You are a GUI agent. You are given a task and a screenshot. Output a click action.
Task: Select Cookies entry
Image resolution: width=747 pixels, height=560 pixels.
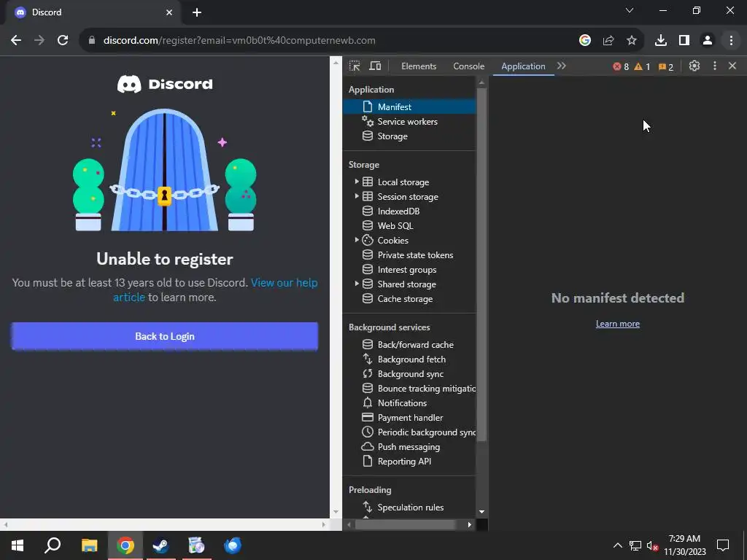(x=392, y=241)
